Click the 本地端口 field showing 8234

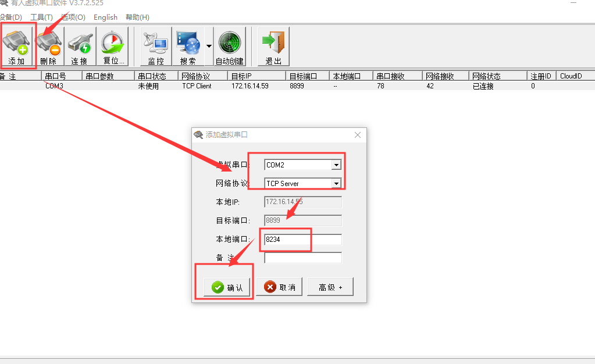click(303, 240)
